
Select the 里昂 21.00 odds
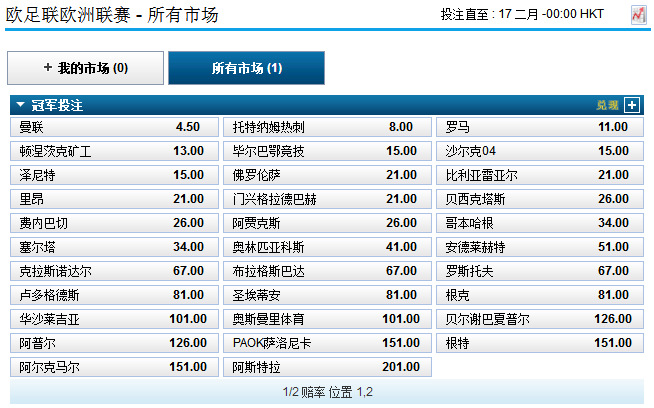click(x=114, y=199)
